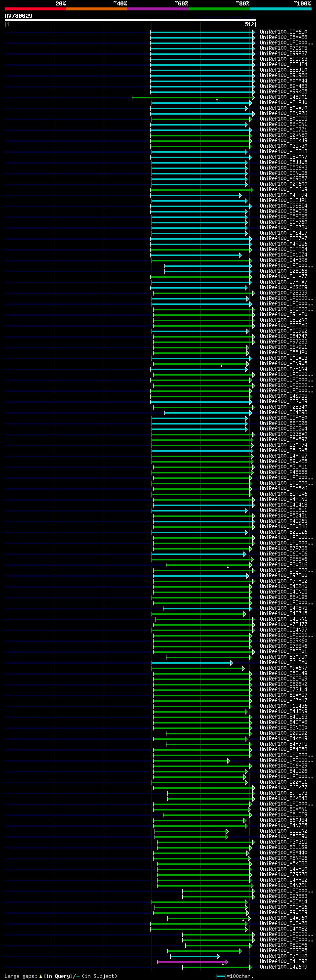The width and height of the screenshot is (316, 980).
Task: Click the UniRef100_C9ZIW0 label
Action: click(283, 576)
